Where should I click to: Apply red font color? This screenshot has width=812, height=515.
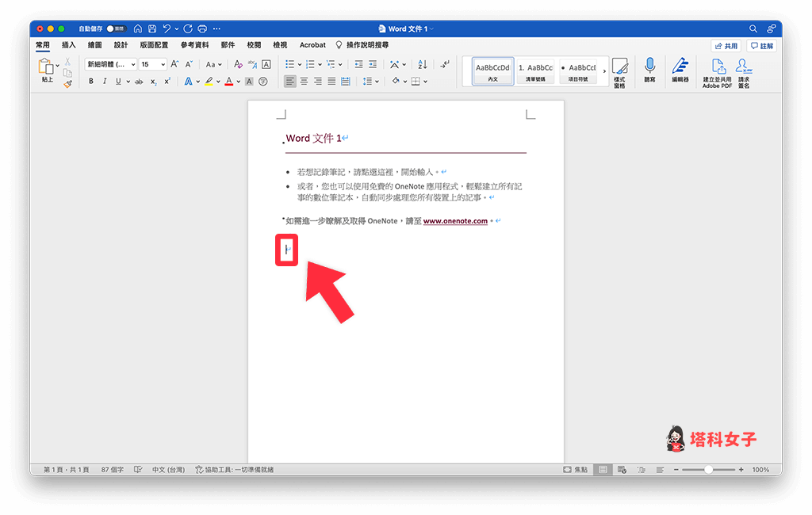(229, 82)
